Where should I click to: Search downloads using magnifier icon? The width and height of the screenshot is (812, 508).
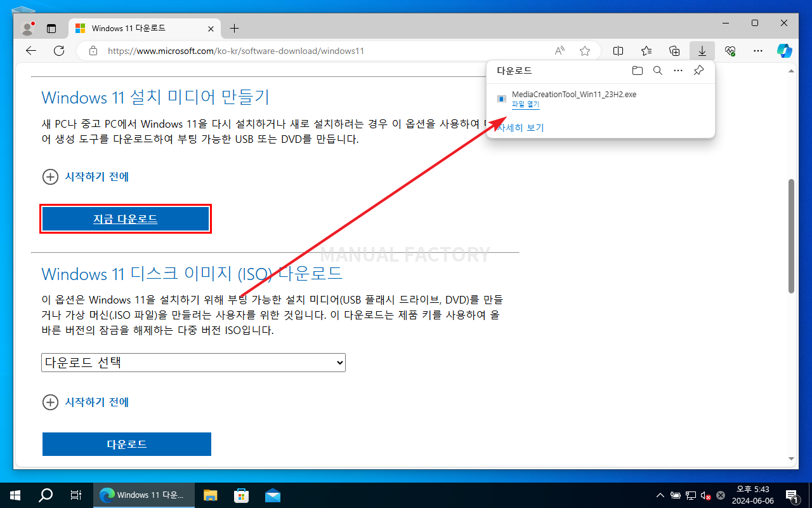click(658, 70)
